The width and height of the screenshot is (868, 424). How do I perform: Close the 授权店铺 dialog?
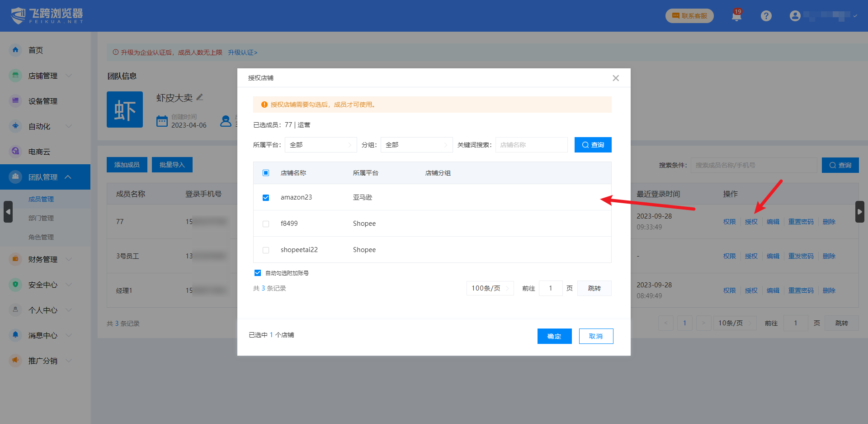(616, 78)
